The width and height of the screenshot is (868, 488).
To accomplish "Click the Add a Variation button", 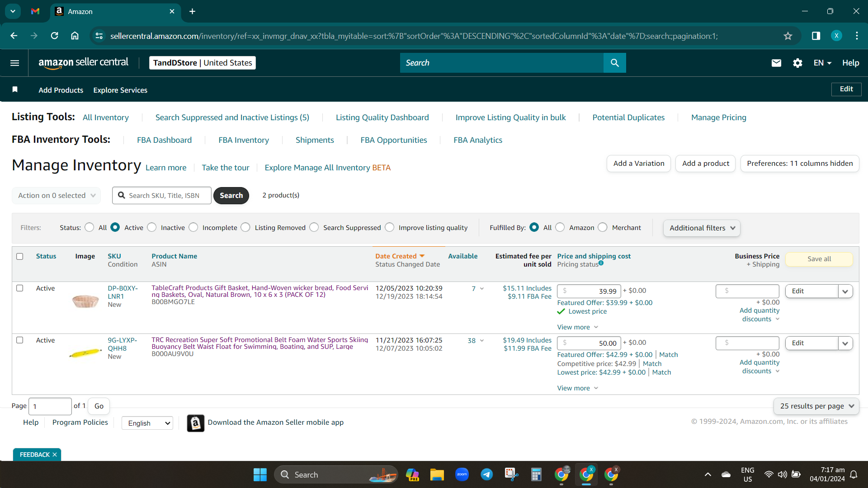I will 639,164.
